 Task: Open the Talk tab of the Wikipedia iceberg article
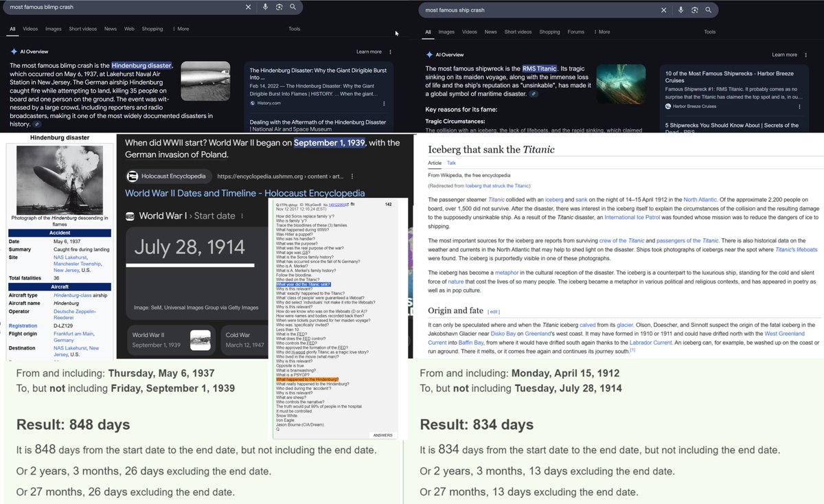(451, 163)
